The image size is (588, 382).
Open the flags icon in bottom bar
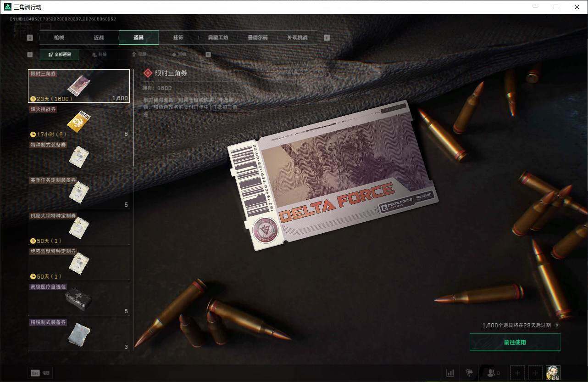pyautogui.click(x=469, y=373)
